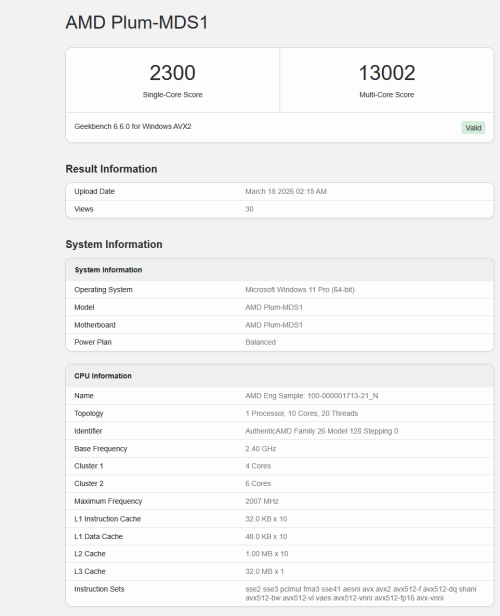Select the 13002 multi-core score
500x616 pixels.
click(387, 73)
